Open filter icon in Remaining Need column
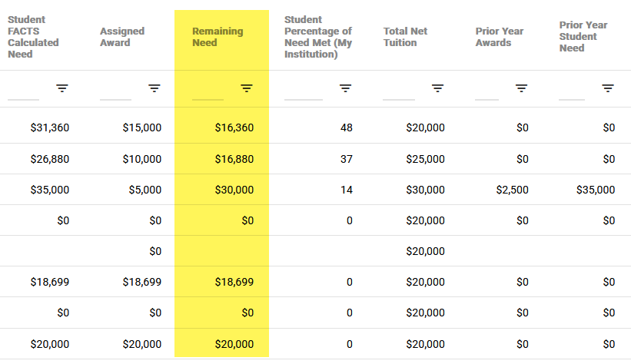The height and width of the screenshot is (364, 631). tap(247, 88)
